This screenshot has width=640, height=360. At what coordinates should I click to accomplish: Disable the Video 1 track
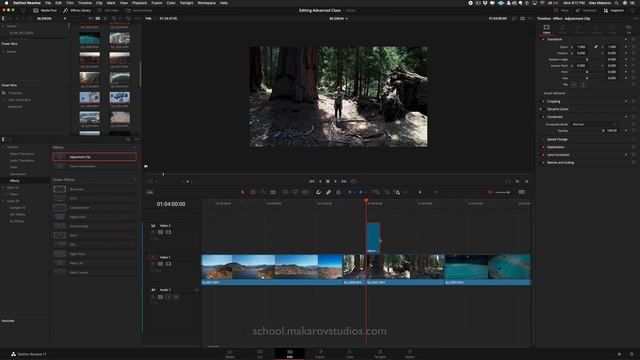[168, 264]
